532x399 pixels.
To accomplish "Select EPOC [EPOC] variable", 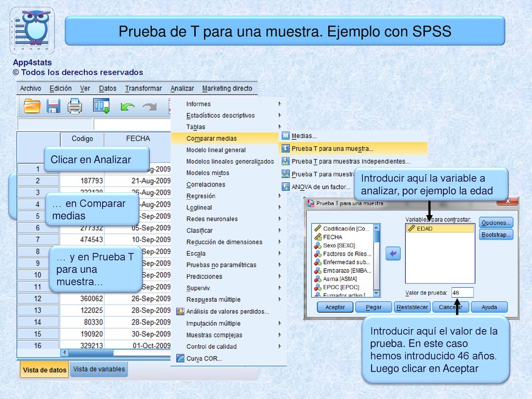I will pyautogui.click(x=343, y=287).
